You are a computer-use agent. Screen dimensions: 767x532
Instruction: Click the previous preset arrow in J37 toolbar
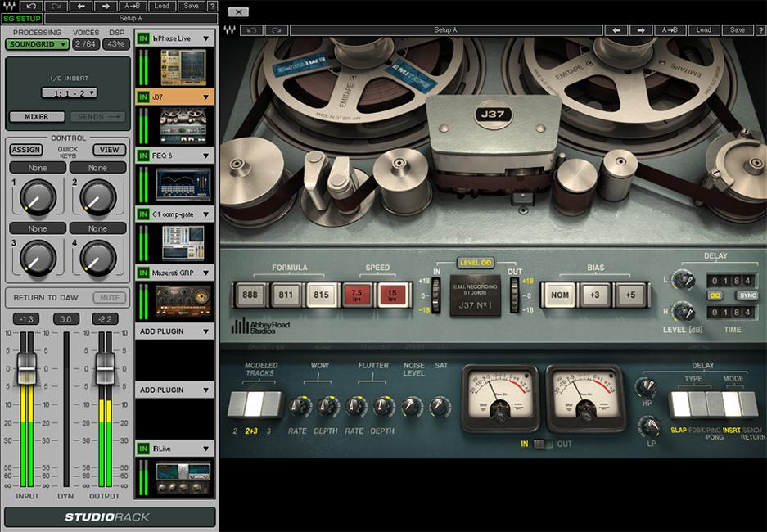[x=616, y=30]
